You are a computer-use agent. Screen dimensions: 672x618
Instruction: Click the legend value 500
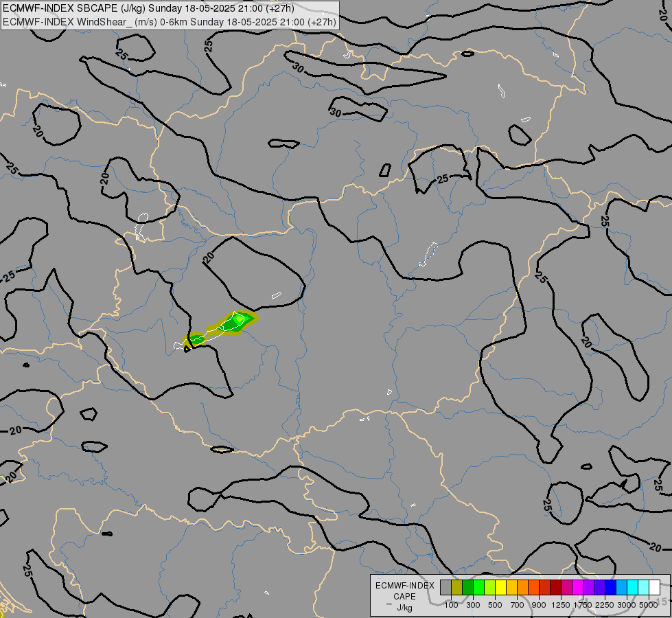(x=495, y=605)
